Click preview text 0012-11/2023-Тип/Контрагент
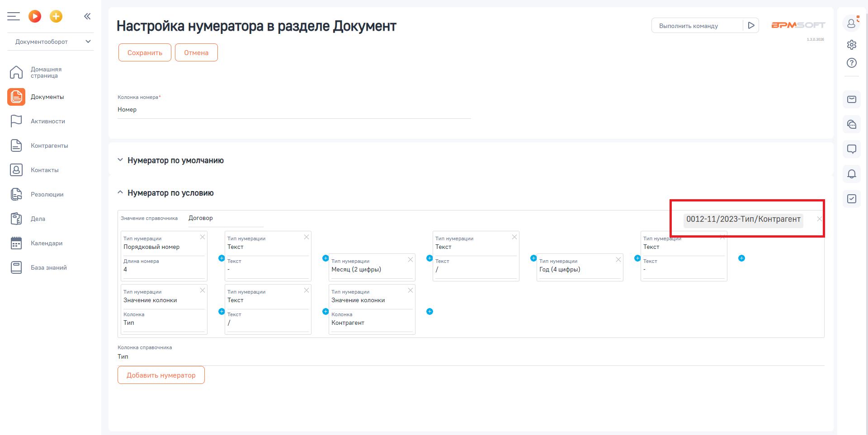 [743, 219]
